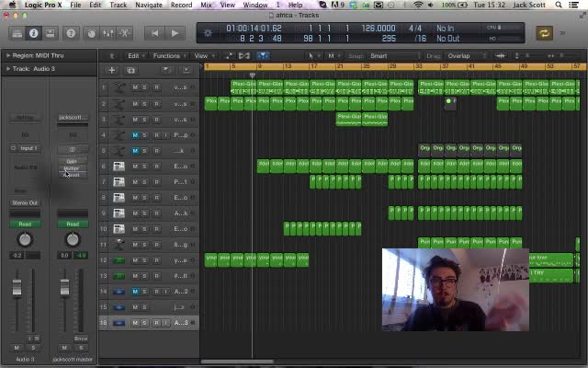The image size is (588, 368).
Task: Toggle the Catch playhead button
Action: tap(263, 55)
